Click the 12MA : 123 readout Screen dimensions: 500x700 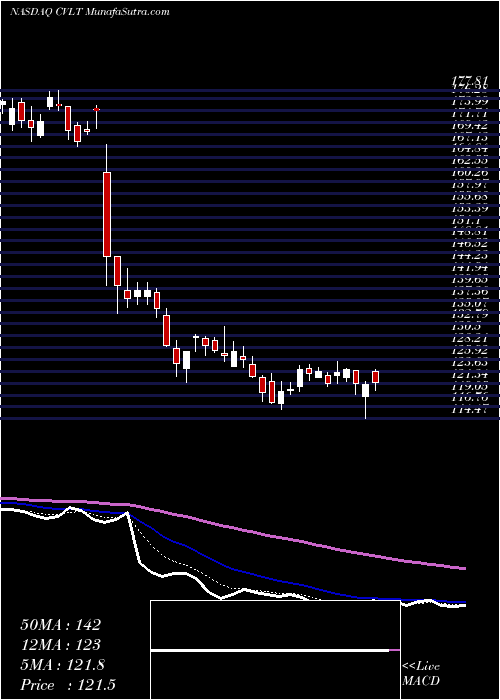[60, 645]
